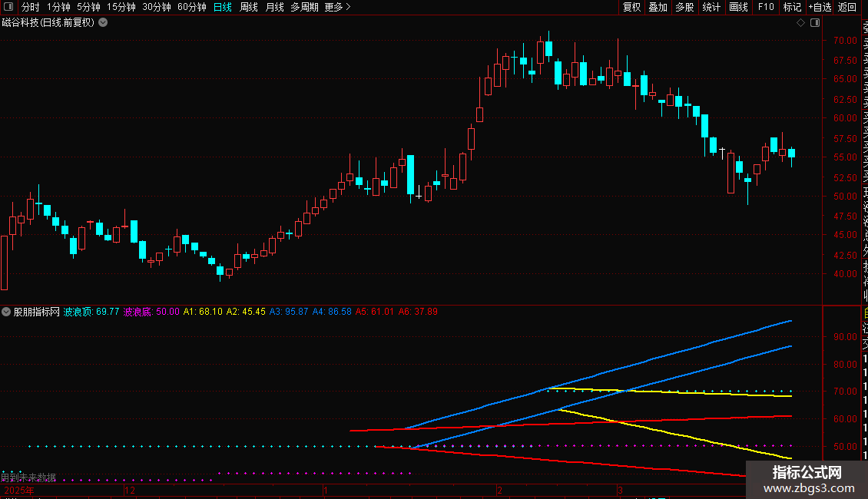Click the A1: 68.10 indicator value

pos(203,312)
